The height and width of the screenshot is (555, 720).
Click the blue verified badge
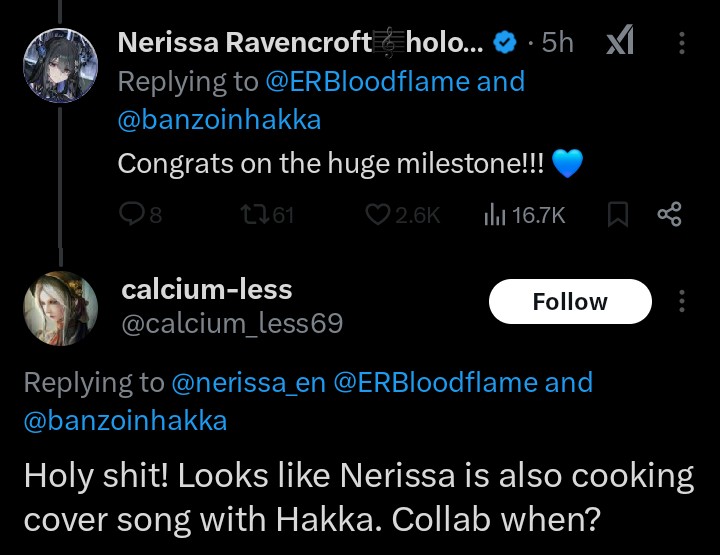tap(505, 43)
